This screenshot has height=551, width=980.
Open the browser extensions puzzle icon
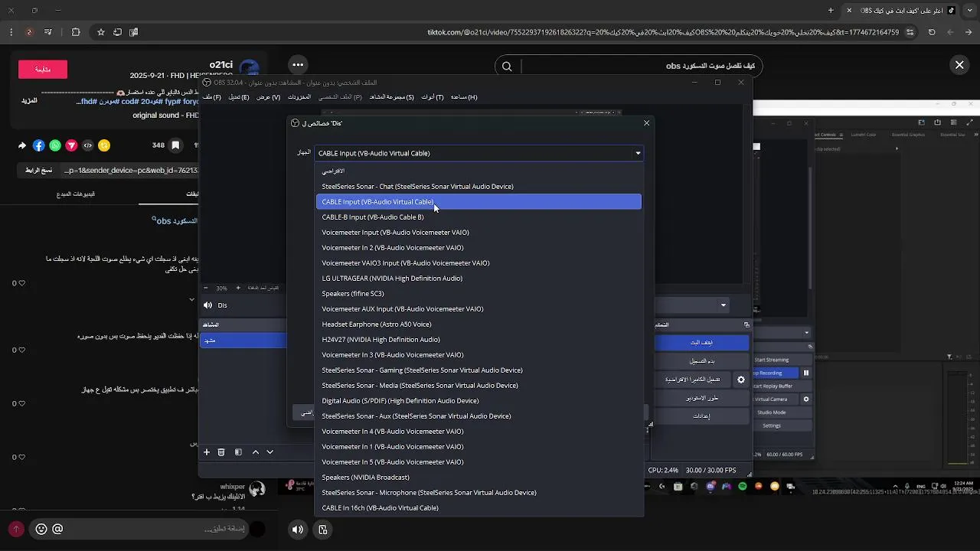75,32
